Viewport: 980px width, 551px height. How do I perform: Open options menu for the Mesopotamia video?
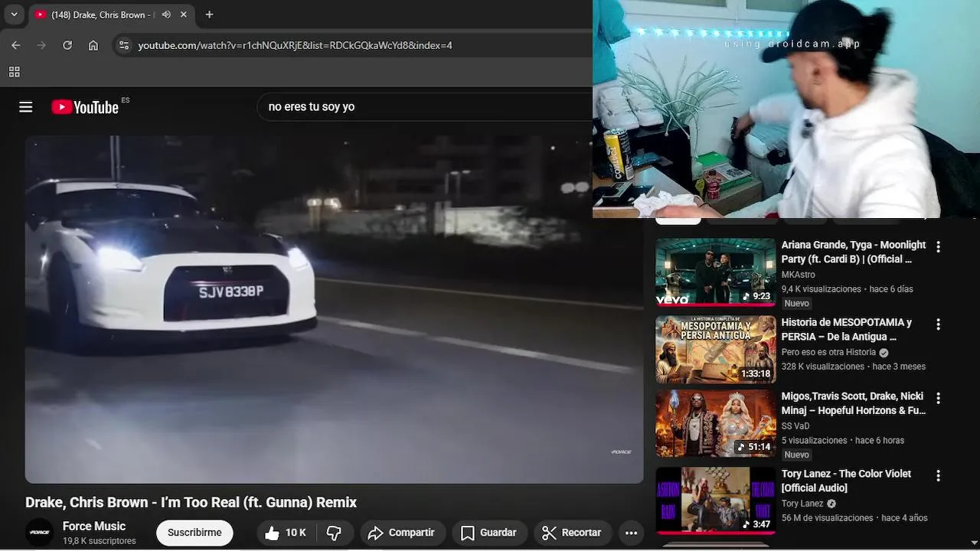938,324
